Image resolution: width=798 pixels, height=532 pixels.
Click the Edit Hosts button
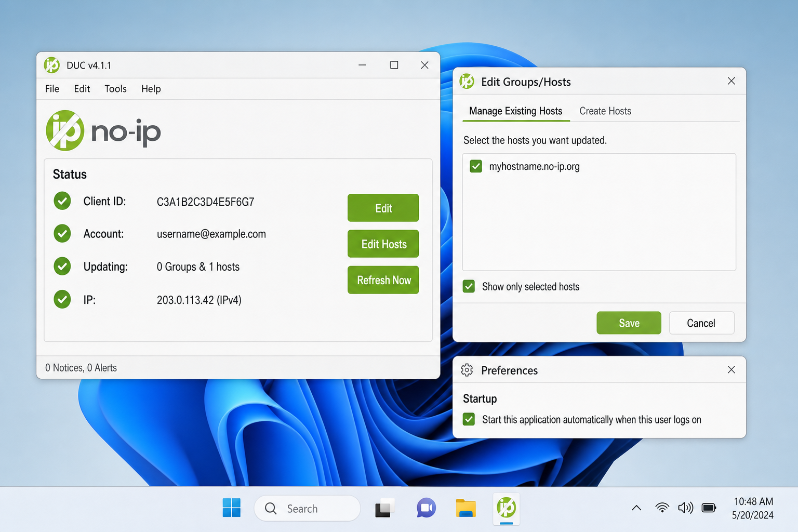(x=383, y=244)
